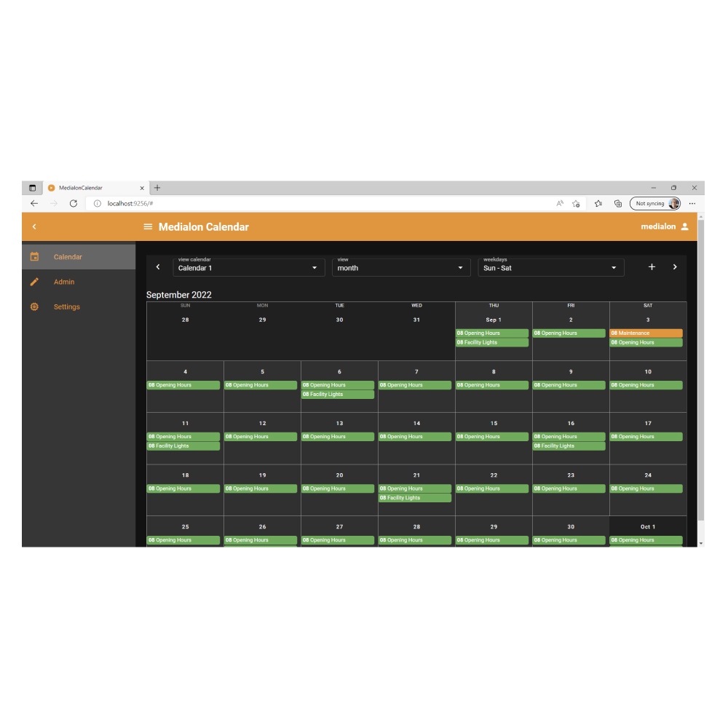Go to next month with right arrow
The width and height of the screenshot is (728, 728).
pos(675,267)
